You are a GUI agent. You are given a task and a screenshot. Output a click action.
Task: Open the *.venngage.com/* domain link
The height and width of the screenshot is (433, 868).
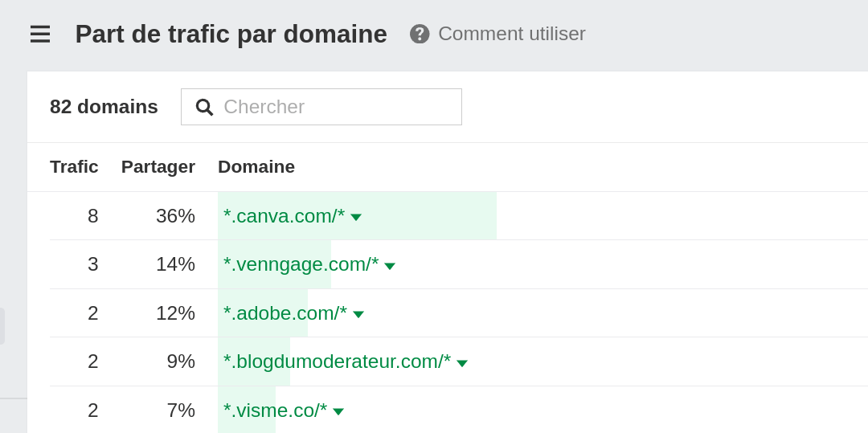click(301, 264)
